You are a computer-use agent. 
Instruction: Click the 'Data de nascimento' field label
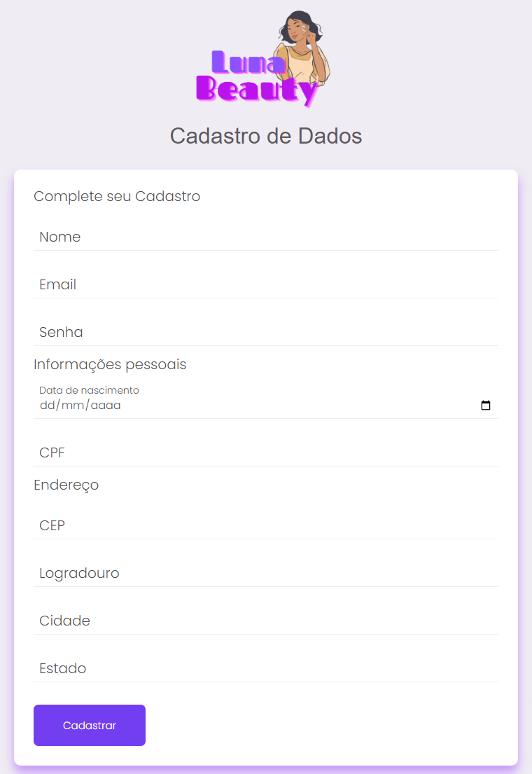point(88,390)
